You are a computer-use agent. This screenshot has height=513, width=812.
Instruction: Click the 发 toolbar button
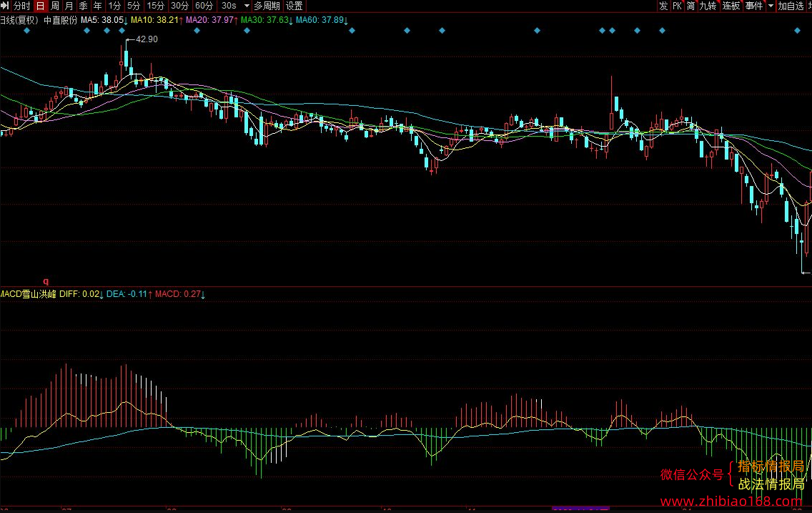tap(663, 6)
